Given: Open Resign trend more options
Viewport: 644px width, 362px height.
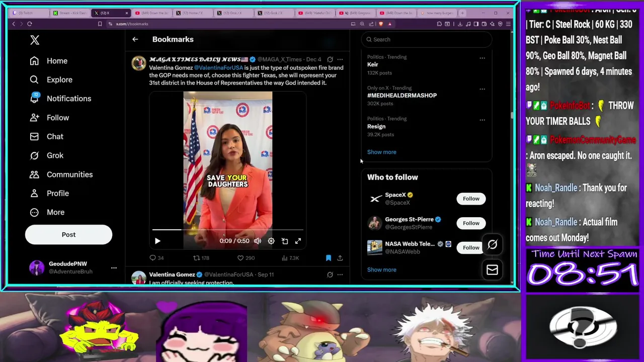Looking at the screenshot, I should coord(482,120).
